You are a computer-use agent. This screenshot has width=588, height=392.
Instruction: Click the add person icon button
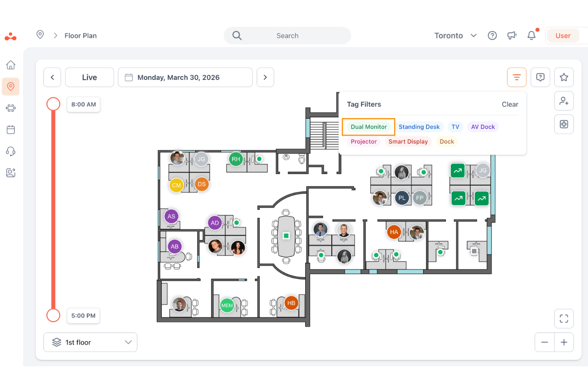(564, 101)
